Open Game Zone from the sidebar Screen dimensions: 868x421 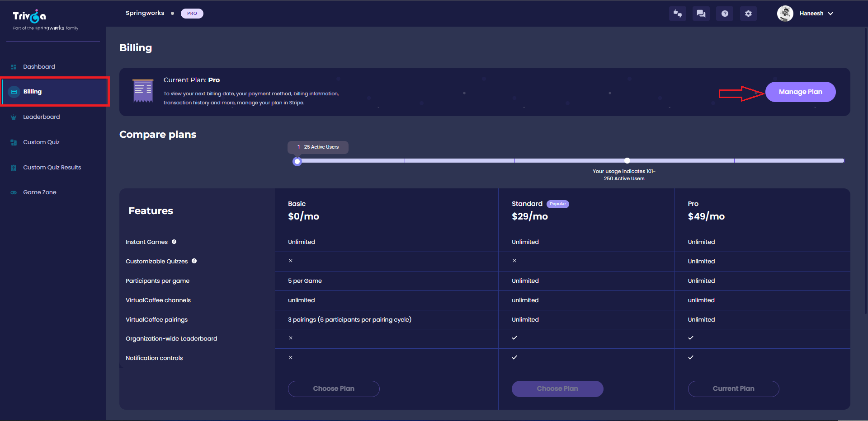pos(40,192)
